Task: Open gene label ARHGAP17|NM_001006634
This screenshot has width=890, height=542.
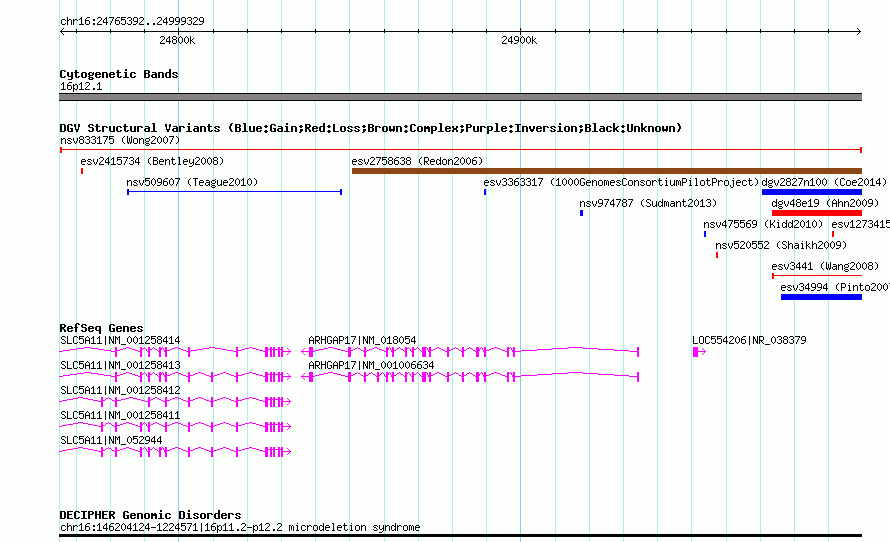Action: [371, 365]
